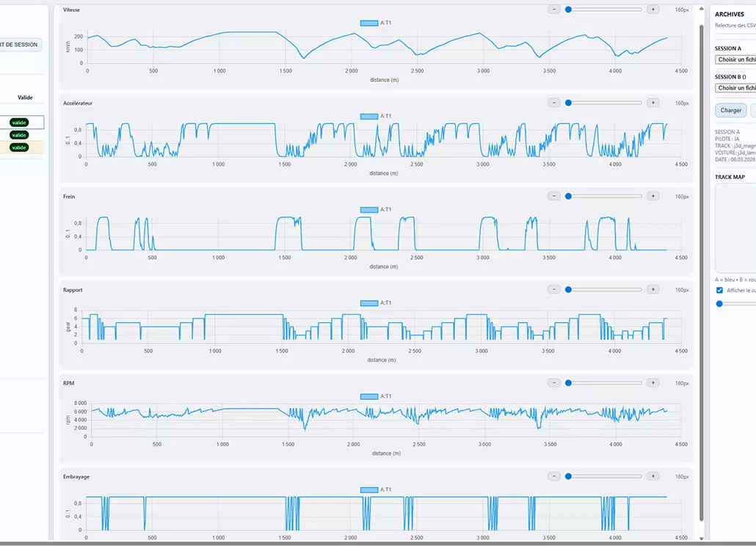Click the Rapport de Session button
756x546 pixels.
pos(20,45)
